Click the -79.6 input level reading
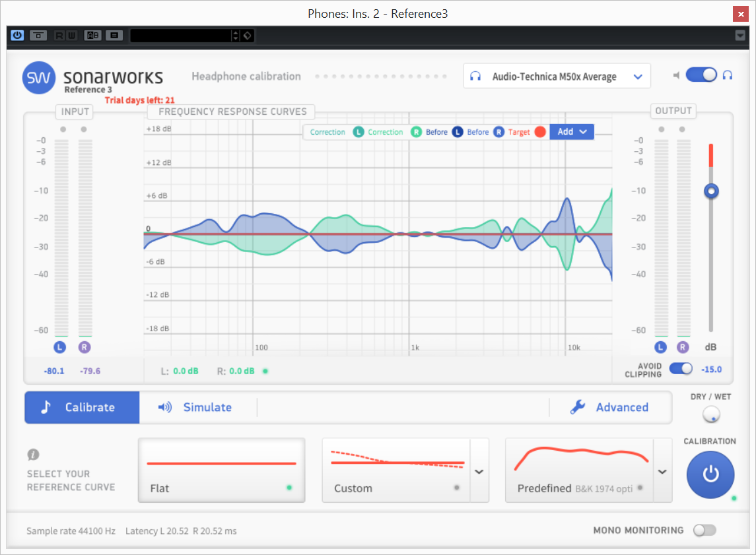 click(90, 371)
